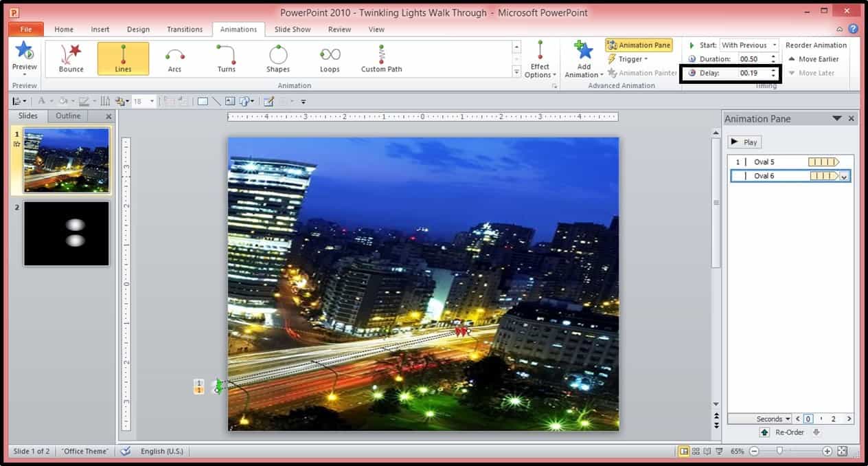The height and width of the screenshot is (466, 868).
Task: Click the zoom slider handle
Action: (779, 452)
